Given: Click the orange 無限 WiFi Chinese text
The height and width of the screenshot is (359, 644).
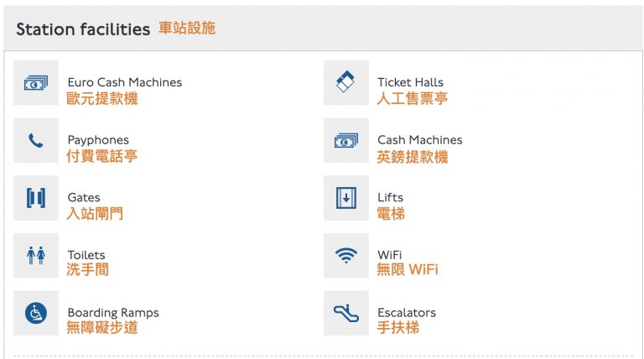Looking at the screenshot, I should point(408,270).
